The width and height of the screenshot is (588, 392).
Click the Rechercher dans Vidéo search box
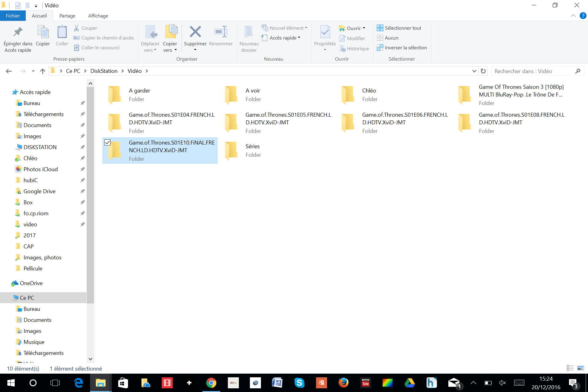[x=533, y=71]
